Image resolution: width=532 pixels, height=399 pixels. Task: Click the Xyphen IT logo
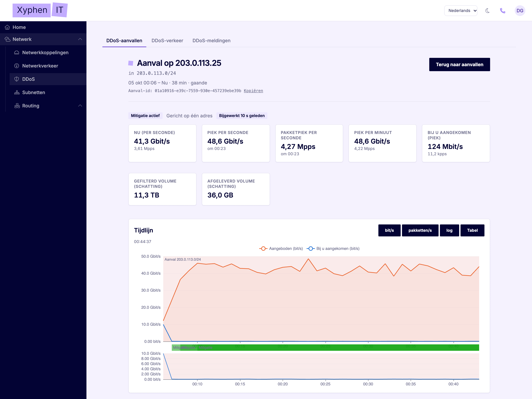click(40, 10)
